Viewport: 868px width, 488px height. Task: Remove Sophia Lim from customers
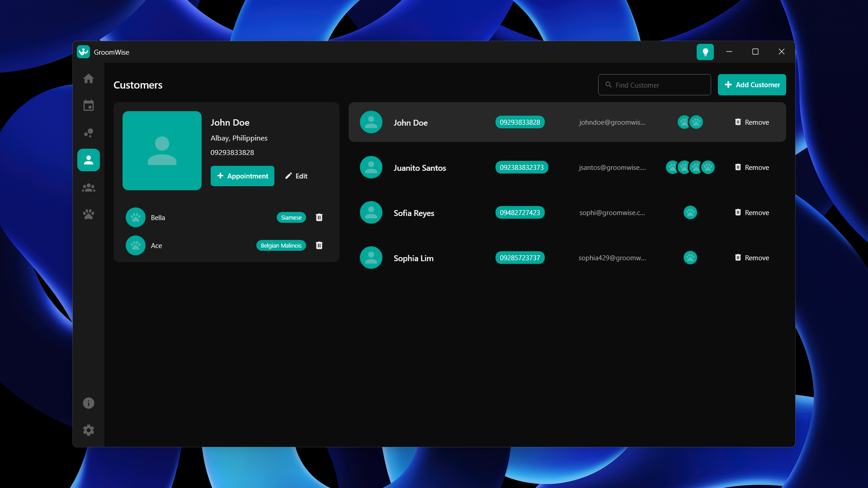point(751,258)
